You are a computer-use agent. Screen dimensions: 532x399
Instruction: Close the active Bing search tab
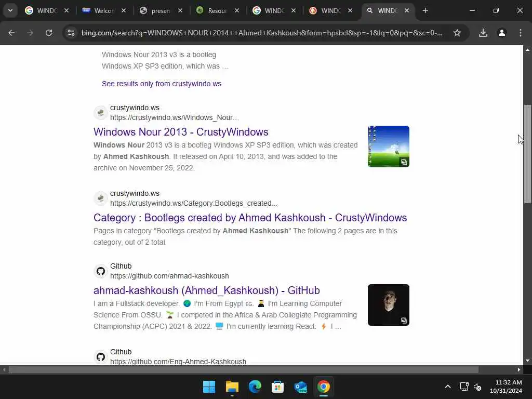(407, 10)
